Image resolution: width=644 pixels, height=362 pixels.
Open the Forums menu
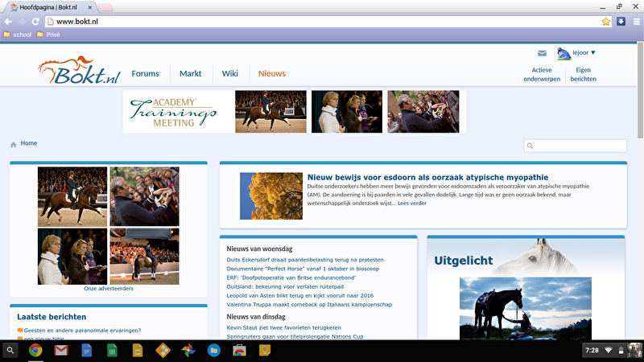(x=145, y=73)
